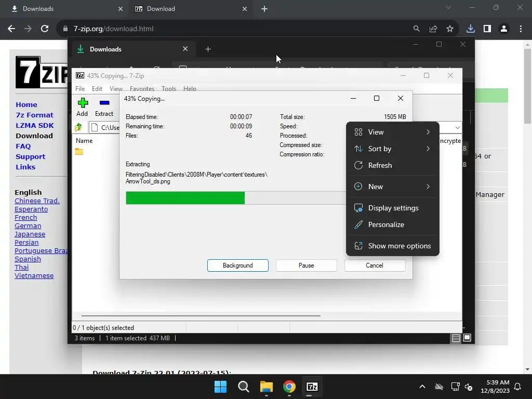Click the green extraction progress bar
Image resolution: width=532 pixels, height=399 pixels.
point(185,198)
